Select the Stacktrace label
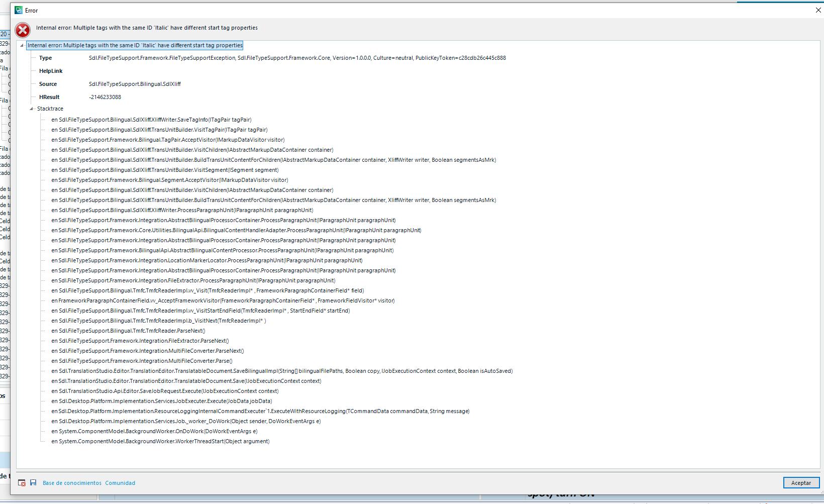Image resolution: width=824 pixels, height=504 pixels. [50, 109]
